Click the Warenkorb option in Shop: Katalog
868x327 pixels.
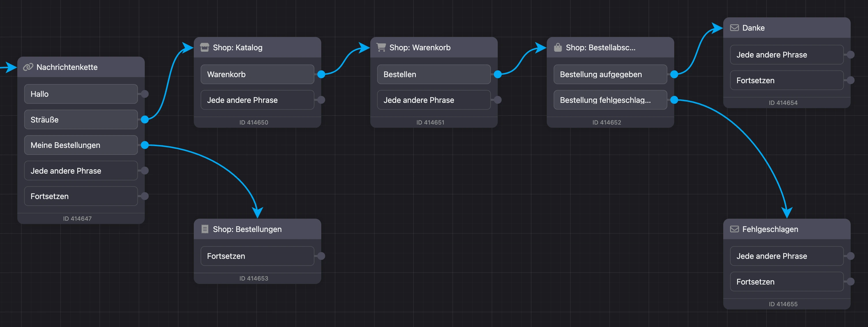point(258,74)
